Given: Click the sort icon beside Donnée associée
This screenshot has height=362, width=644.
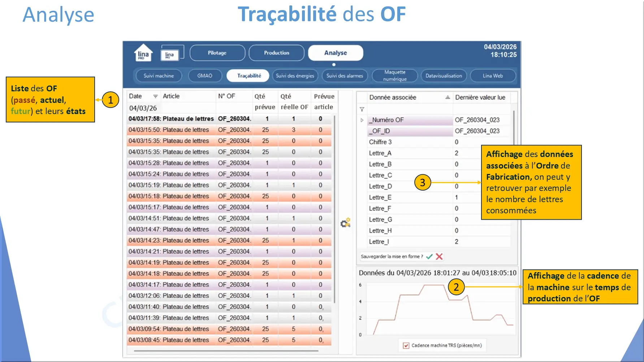Looking at the screenshot, I should coord(448,97).
